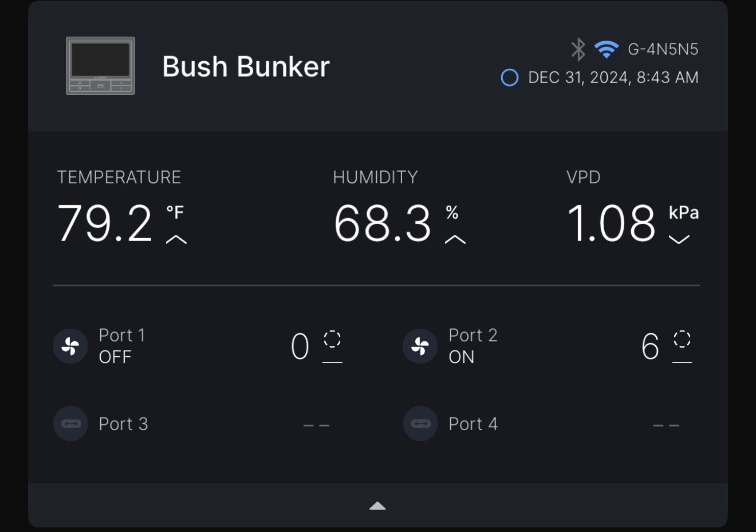
Task: Select the G-4N5N5 device code
Action: (x=663, y=49)
